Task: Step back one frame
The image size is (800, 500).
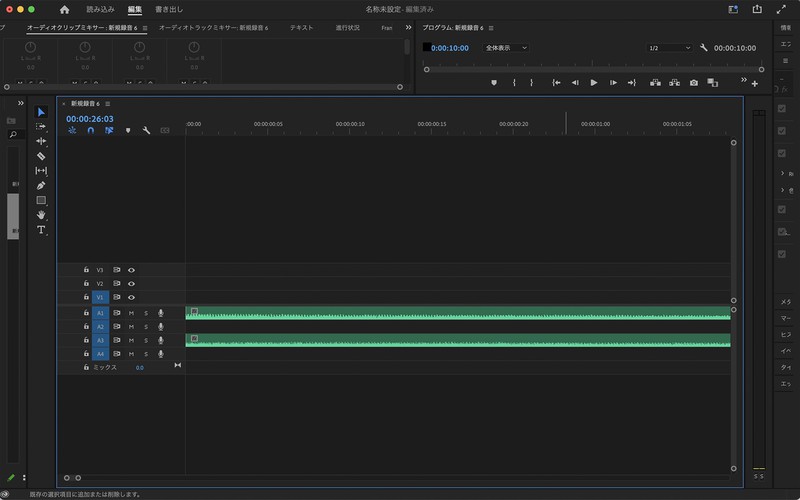Action: pos(575,83)
